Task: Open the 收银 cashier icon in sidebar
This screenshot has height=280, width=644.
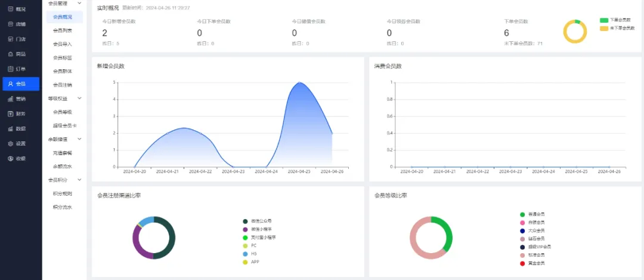Action: (x=11, y=158)
